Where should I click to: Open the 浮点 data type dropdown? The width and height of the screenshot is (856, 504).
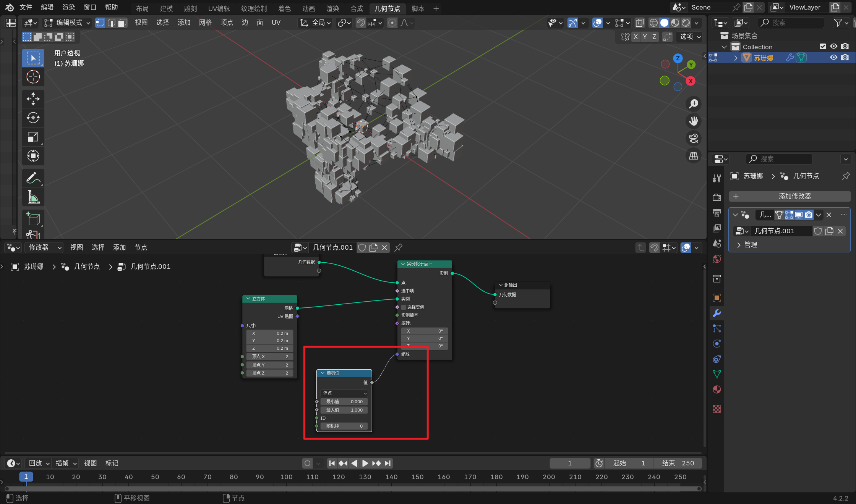pos(345,393)
